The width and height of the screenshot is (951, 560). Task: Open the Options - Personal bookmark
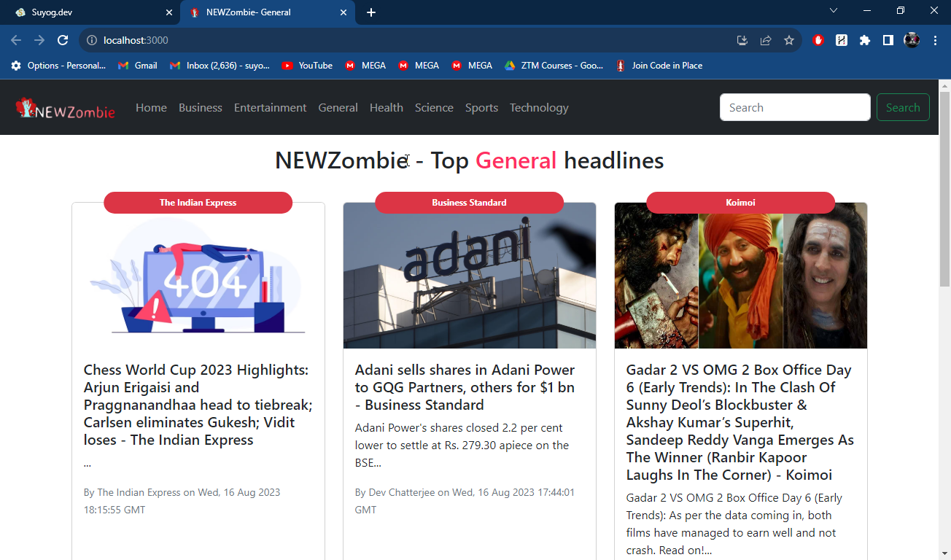click(x=58, y=66)
